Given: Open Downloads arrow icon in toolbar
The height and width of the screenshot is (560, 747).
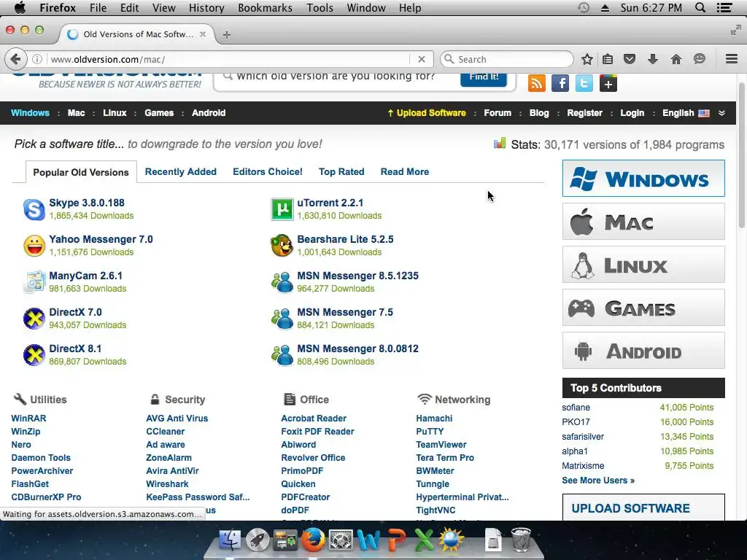Looking at the screenshot, I should 653,59.
